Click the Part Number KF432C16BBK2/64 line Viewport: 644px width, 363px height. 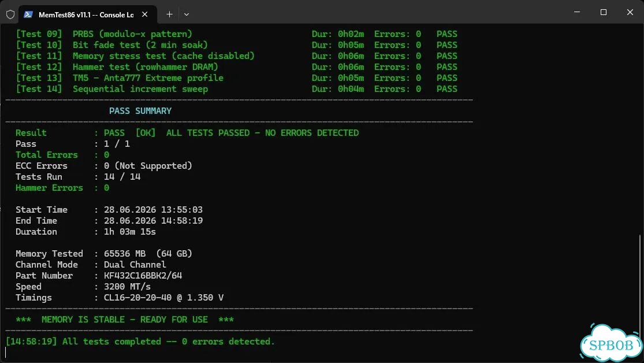click(99, 276)
